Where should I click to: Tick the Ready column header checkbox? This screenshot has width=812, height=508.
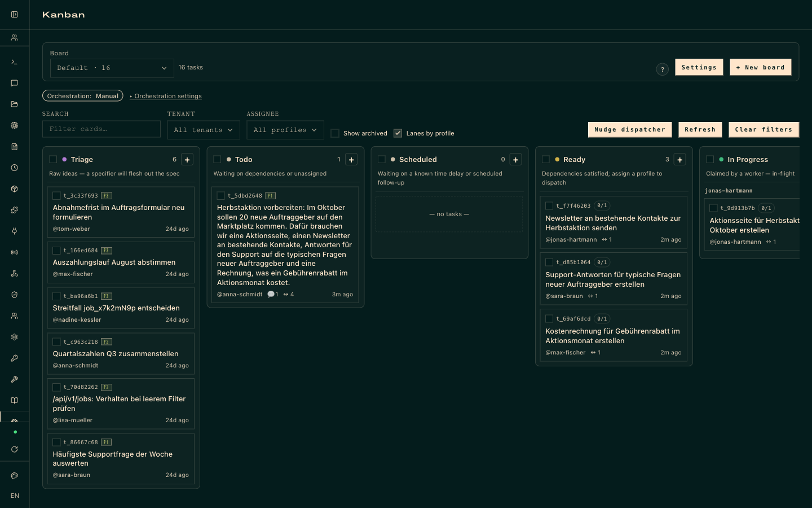pyautogui.click(x=546, y=160)
